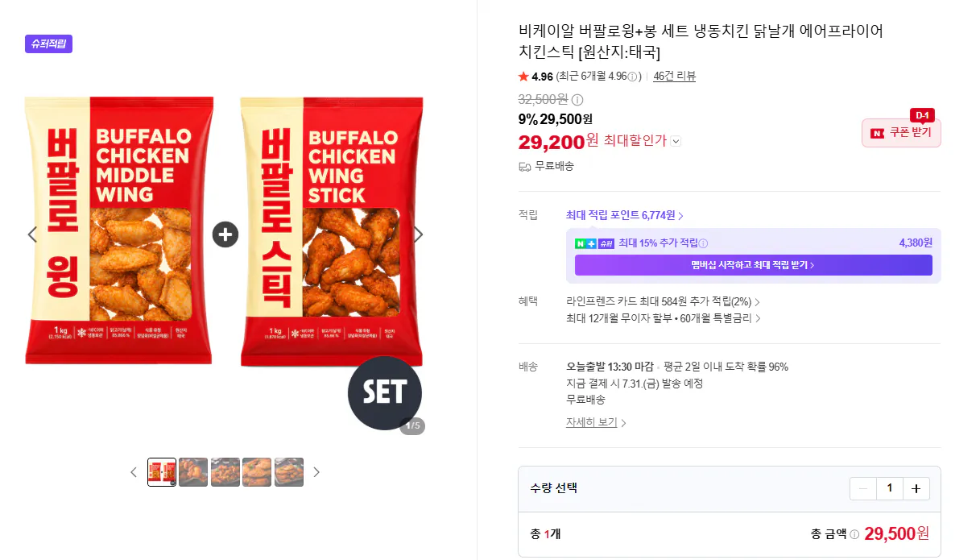Advance thumbnail strip with right chevron
The width and height of the screenshot is (980, 560).
[316, 472]
